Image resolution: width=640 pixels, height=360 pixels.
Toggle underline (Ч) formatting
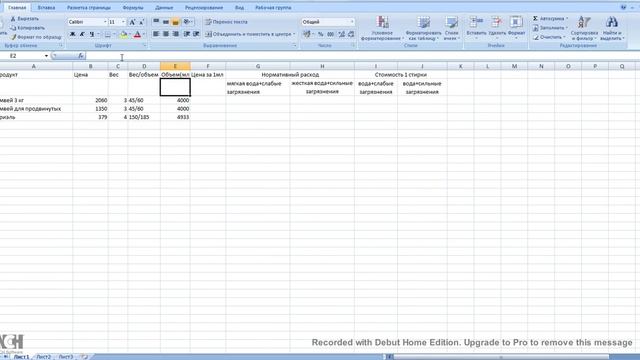click(92, 35)
